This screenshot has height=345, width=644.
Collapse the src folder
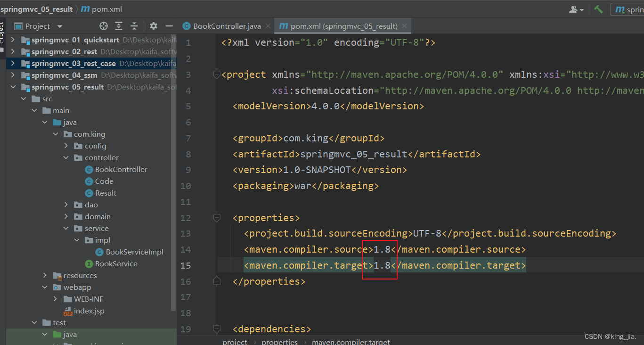coord(24,99)
